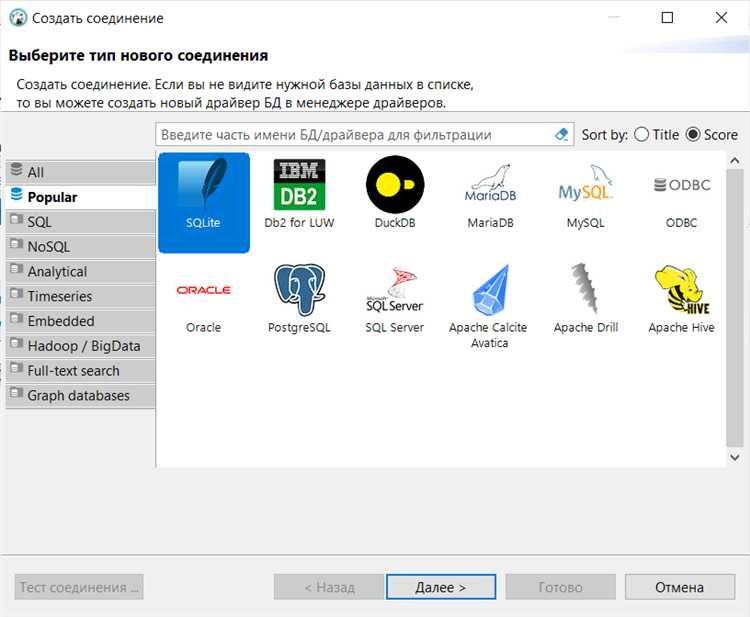The height and width of the screenshot is (617, 750).
Task: Pick the DuckDB driver icon
Action: point(395,185)
